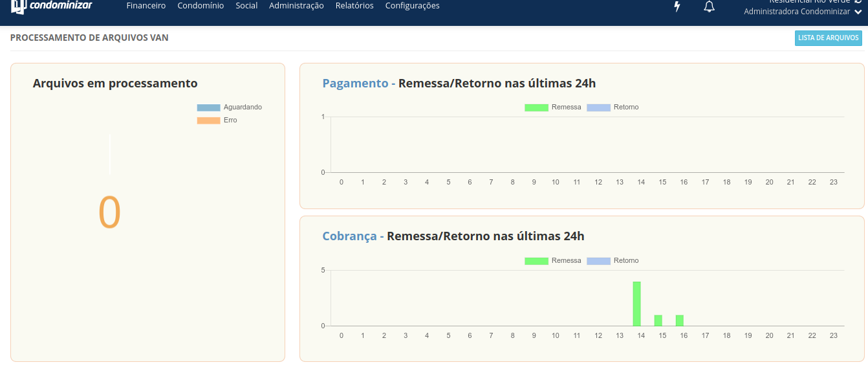Open the Condomínio menu
Viewport: 868px width, 371px height.
point(201,6)
